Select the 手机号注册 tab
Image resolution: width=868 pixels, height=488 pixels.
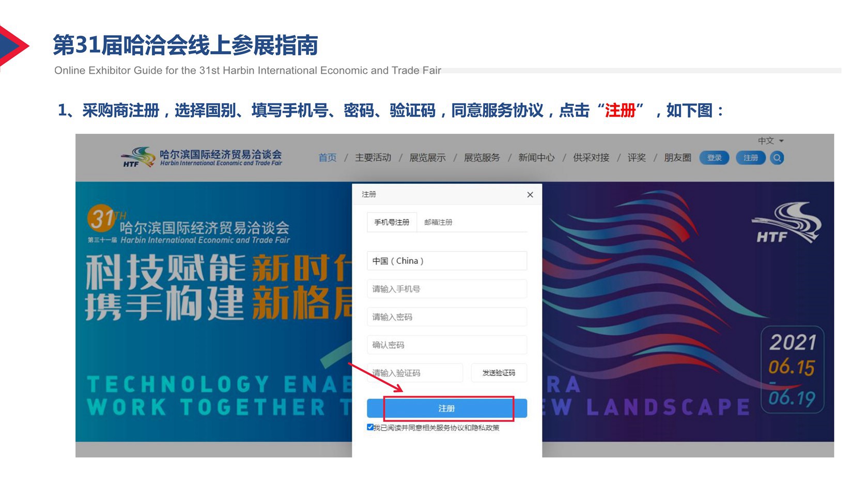pos(392,223)
